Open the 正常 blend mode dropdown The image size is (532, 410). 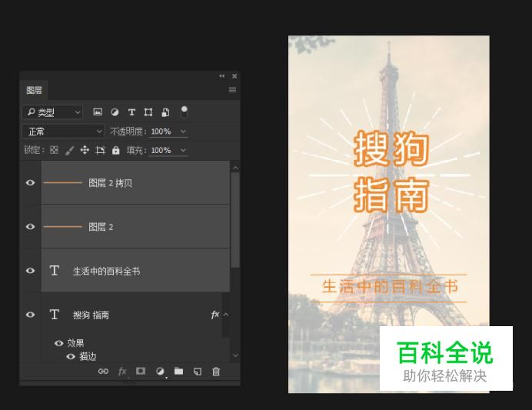click(x=63, y=132)
